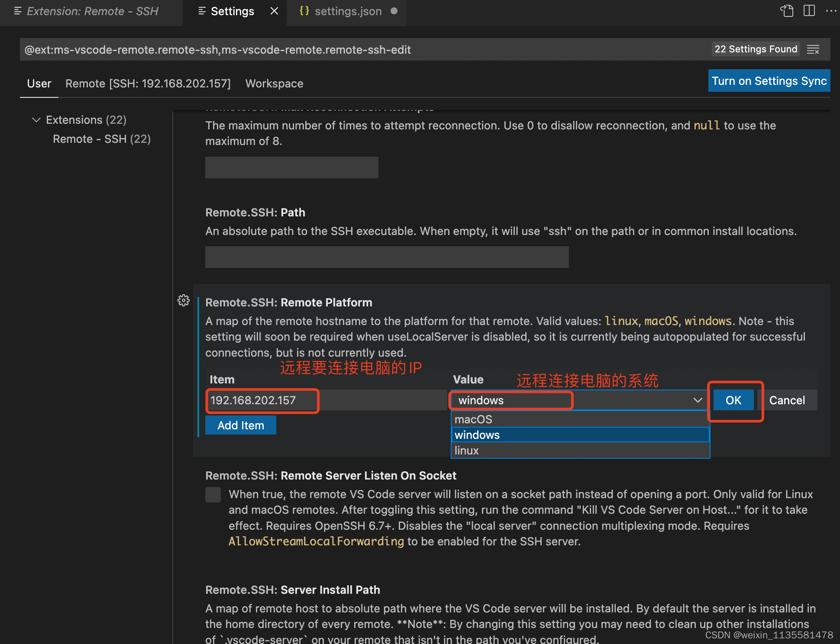Screen dimensions: 840x644
Task: Open the editor more actions ellipsis
Action: point(831,11)
